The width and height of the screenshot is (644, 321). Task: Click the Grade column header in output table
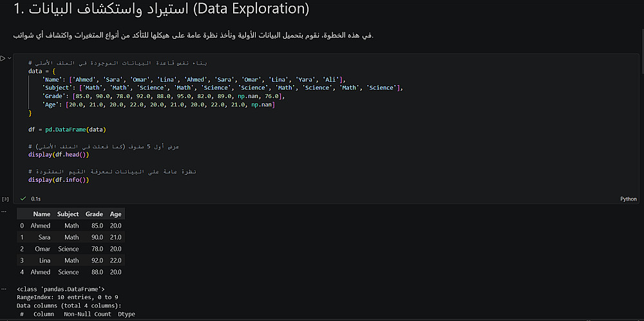pos(94,214)
